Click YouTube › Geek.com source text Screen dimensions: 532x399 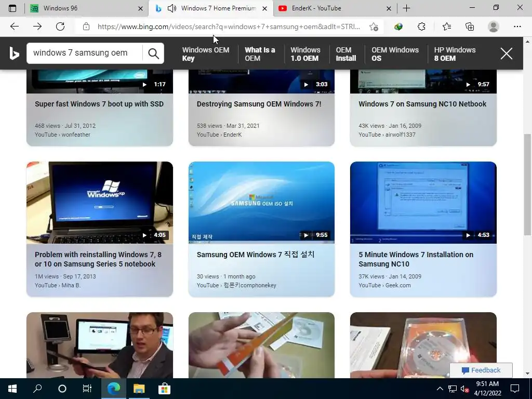tap(384, 285)
